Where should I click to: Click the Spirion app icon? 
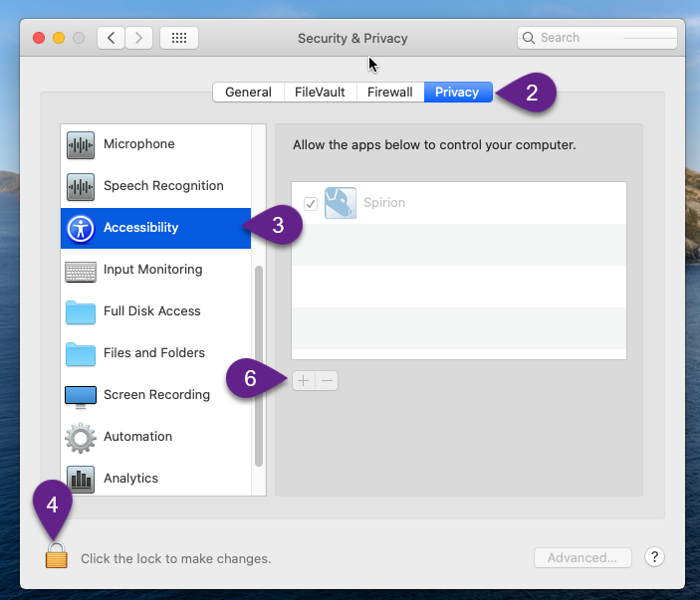coord(341,203)
